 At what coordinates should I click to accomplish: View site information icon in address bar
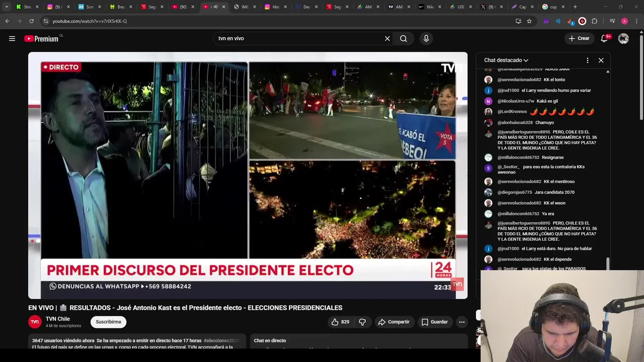[46, 21]
